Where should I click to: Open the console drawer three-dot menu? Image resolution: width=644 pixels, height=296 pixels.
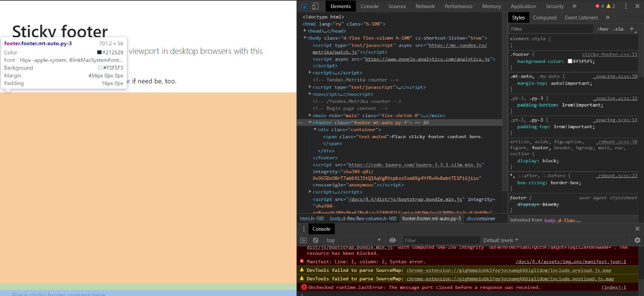coord(303,229)
